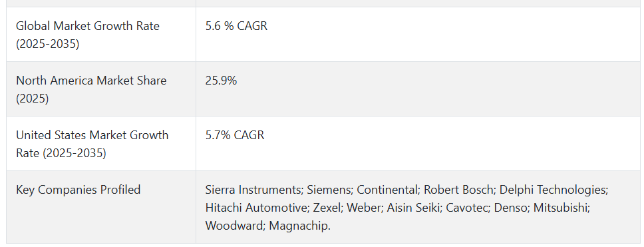Select the 5.7% CAGR value
Image resolution: width=644 pixels, height=247 pixels.
tap(235, 135)
